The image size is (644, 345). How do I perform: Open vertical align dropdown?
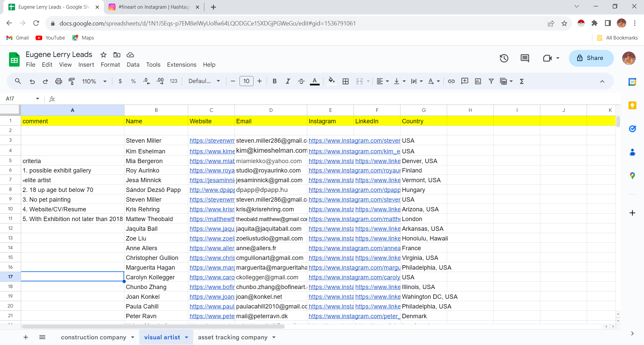tap(399, 81)
